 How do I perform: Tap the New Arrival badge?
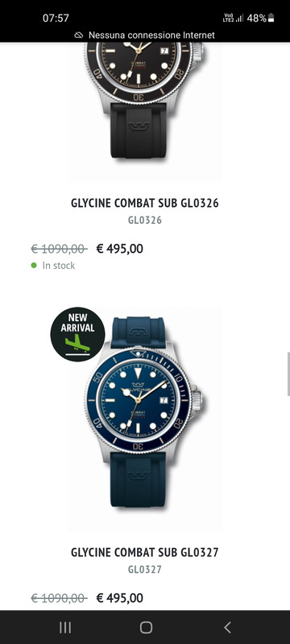(x=77, y=334)
